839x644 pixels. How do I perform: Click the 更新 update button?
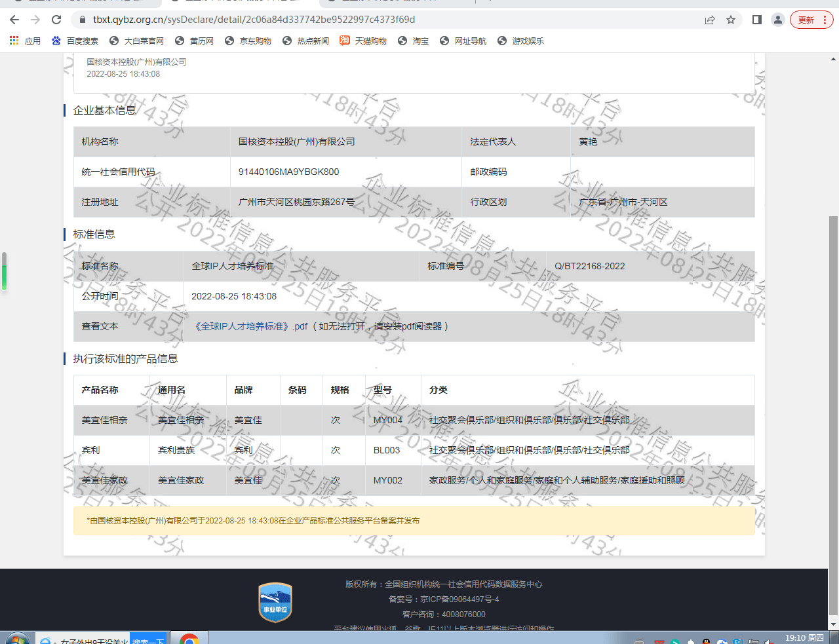[x=811, y=20]
